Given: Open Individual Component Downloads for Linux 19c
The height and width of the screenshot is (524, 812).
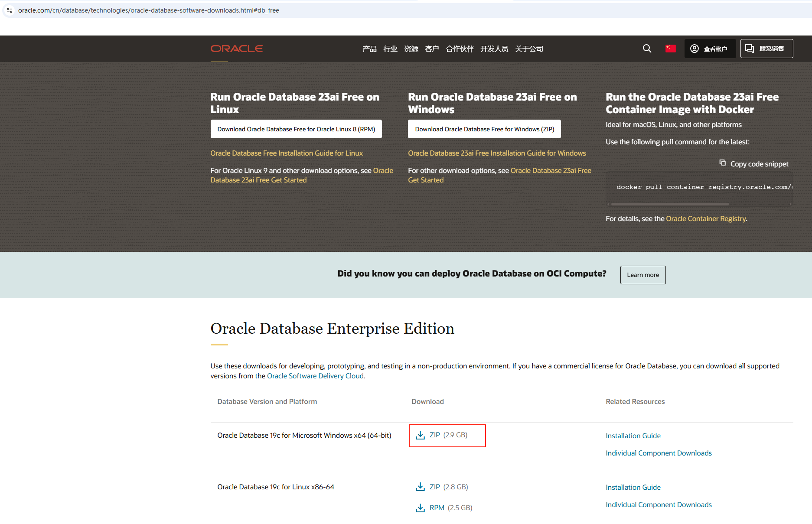Looking at the screenshot, I should [659, 504].
